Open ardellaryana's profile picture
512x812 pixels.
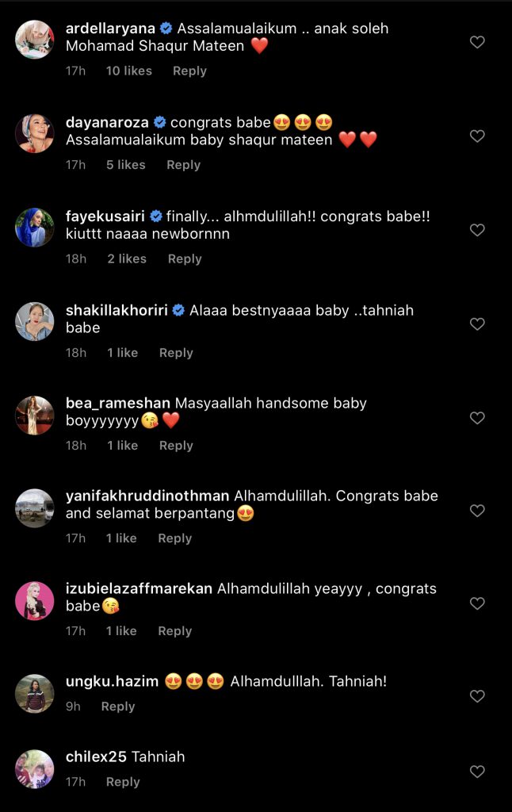click(35, 40)
